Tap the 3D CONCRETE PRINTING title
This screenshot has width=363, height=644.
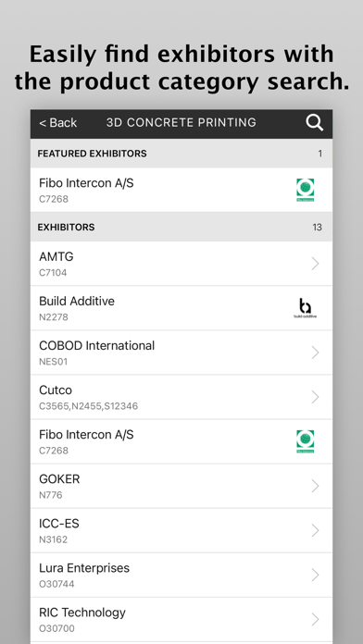click(x=181, y=122)
